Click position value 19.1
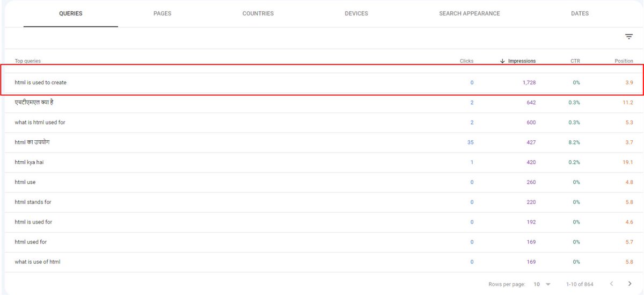 point(628,162)
